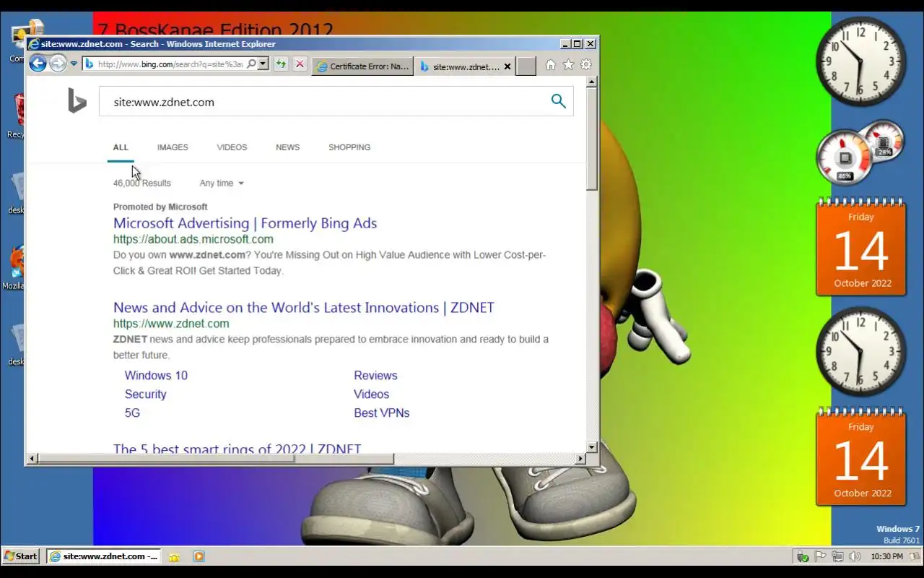Open the volume speaker tray icon
This screenshot has width=924, height=578.
[x=855, y=556]
